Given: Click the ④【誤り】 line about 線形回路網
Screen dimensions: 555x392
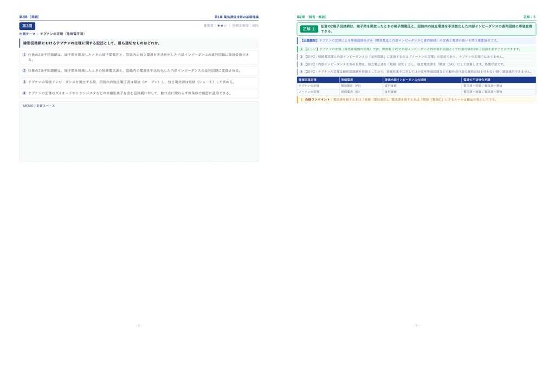Looking at the screenshot, I should pyautogui.click(x=416, y=72).
